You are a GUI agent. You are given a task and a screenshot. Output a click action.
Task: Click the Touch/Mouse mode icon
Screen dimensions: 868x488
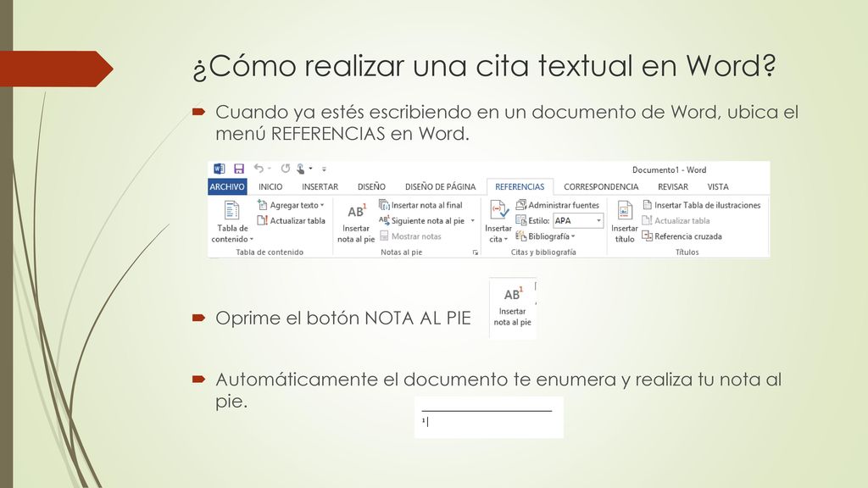[x=301, y=169]
